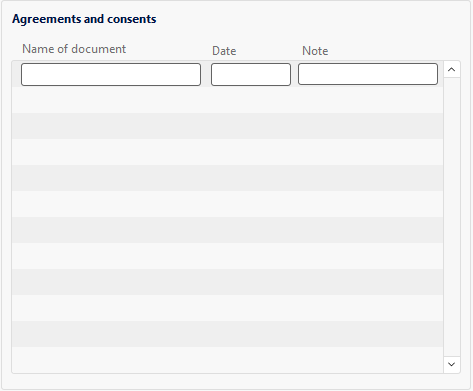This screenshot has height=391, width=473.
Task: Select the white row above the last gray row
Action: click(x=227, y=308)
